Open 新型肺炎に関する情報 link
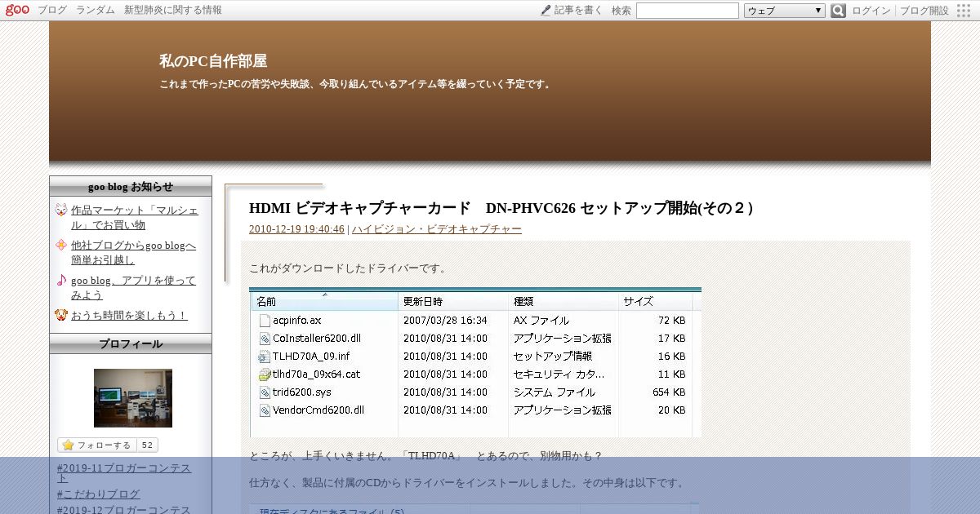980x514 pixels. click(x=173, y=10)
